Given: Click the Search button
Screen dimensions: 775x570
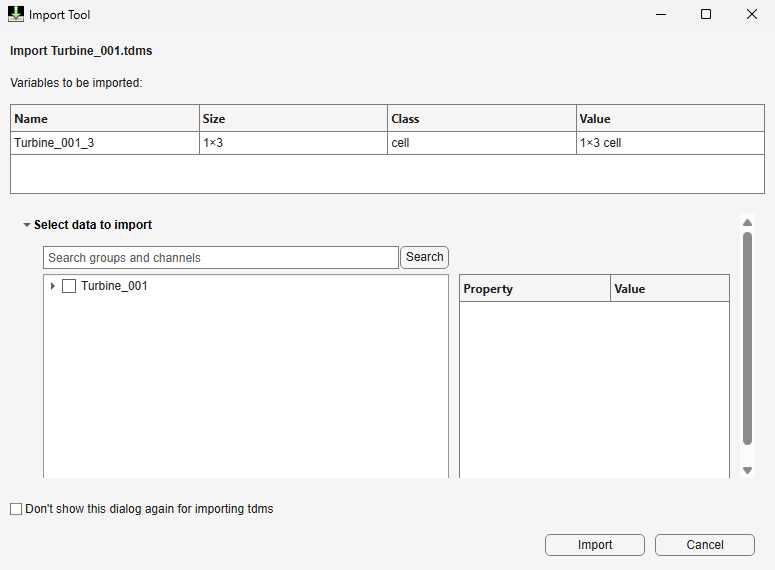Looking at the screenshot, I should 425,257.
